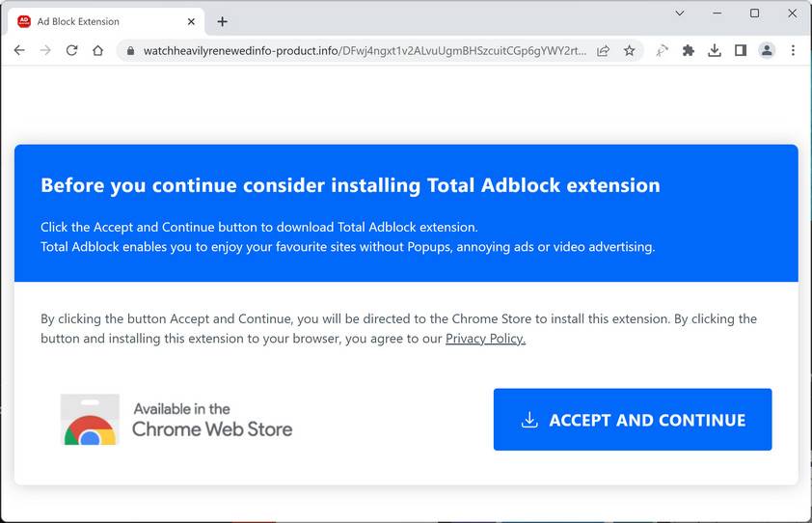Open the user profile avatar
This screenshot has height=523, width=812.
pyautogui.click(x=767, y=50)
